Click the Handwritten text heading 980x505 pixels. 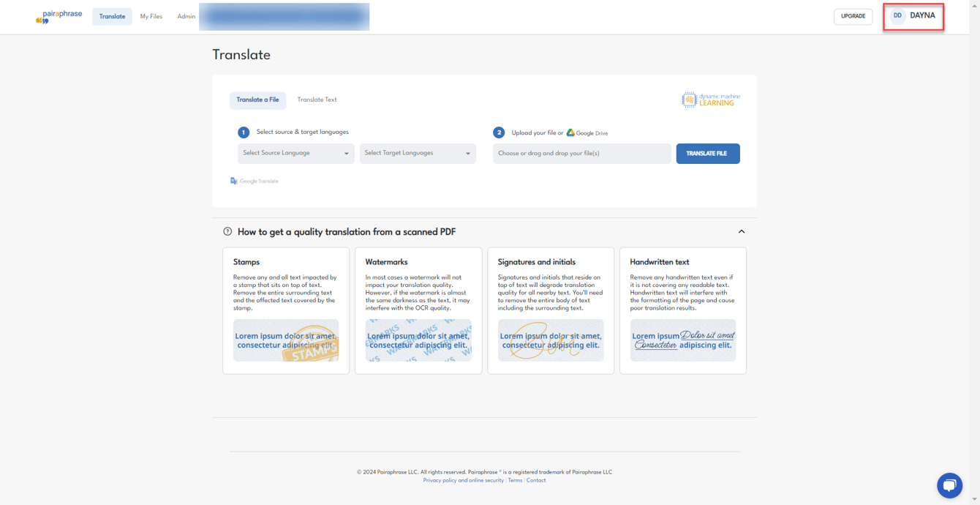tap(660, 262)
